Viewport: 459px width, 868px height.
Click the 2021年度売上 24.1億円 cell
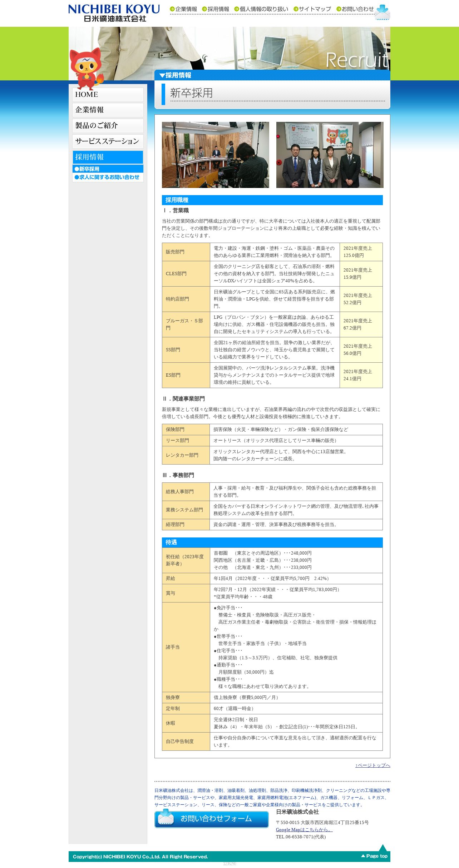[361, 375]
